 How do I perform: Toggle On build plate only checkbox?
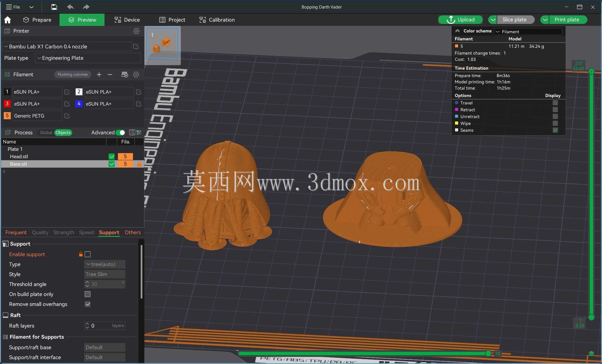(x=88, y=294)
